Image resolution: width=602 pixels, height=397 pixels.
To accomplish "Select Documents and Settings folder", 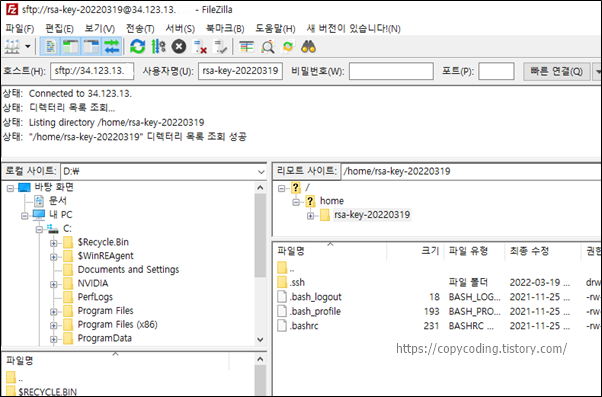I will pyautogui.click(x=128, y=270).
